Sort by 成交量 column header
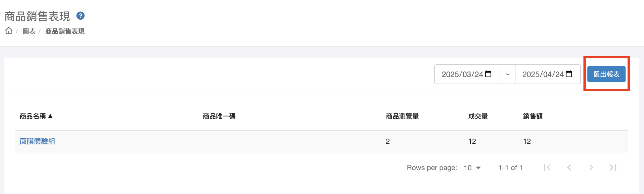Image resolution: width=644 pixels, height=194 pixels. [478, 116]
